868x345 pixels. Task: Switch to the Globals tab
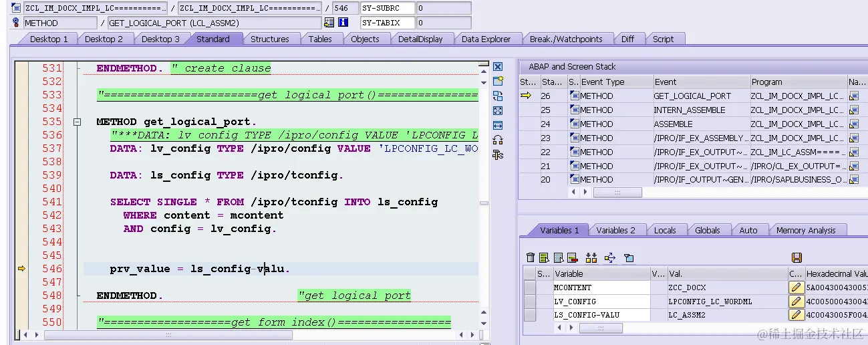click(x=707, y=230)
